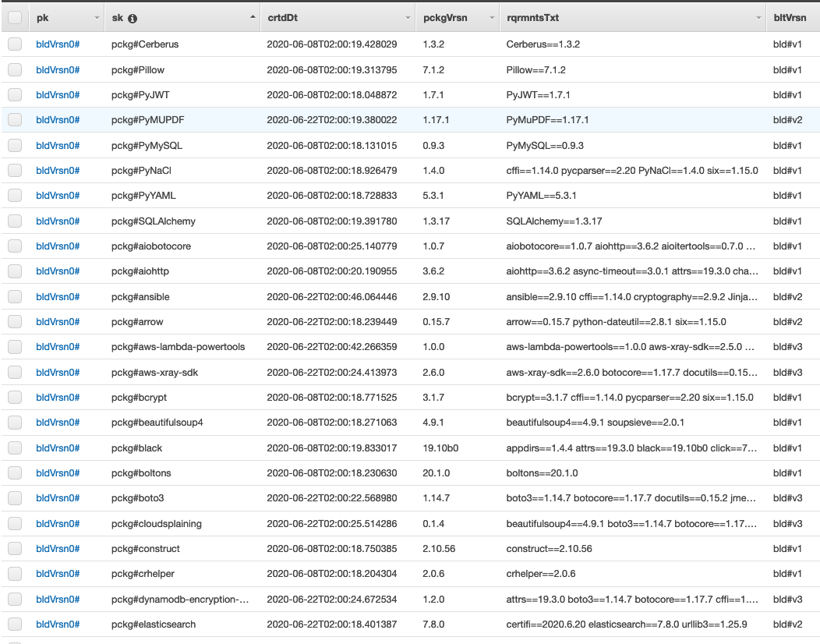Select the pckg#Pillow row checkbox
820x644 pixels.
(x=15, y=69)
